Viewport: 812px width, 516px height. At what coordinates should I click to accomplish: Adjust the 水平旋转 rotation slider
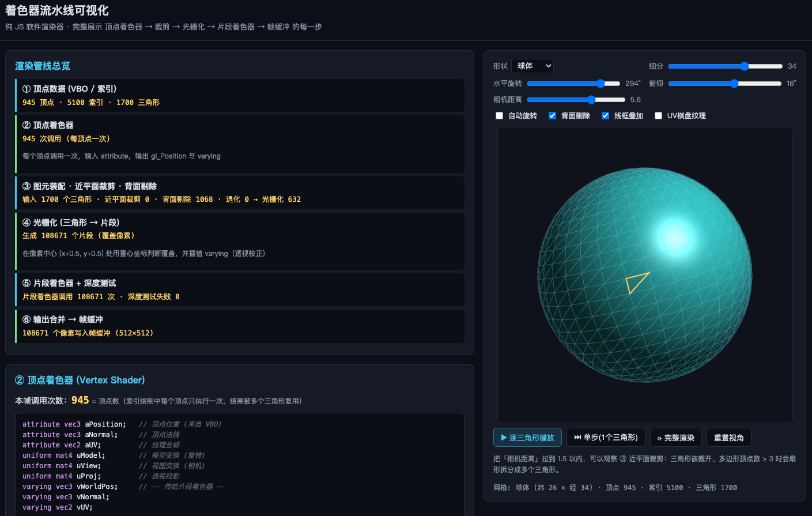pyautogui.click(x=573, y=84)
